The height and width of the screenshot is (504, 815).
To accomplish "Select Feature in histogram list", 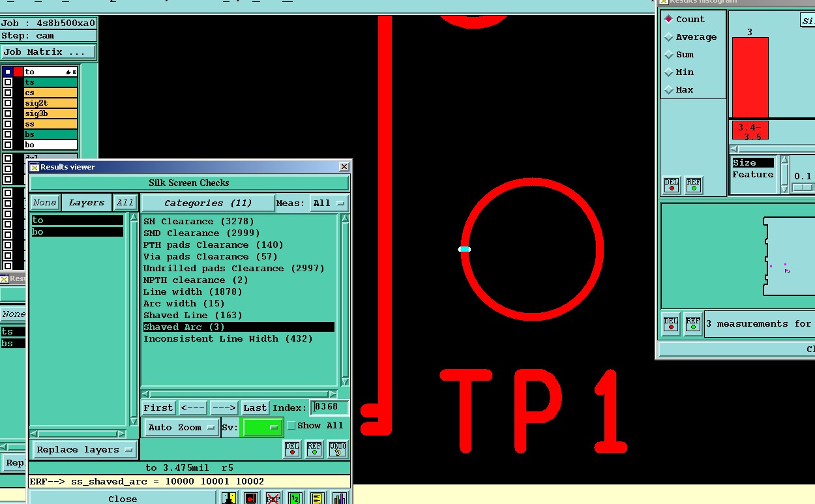I will (753, 175).
